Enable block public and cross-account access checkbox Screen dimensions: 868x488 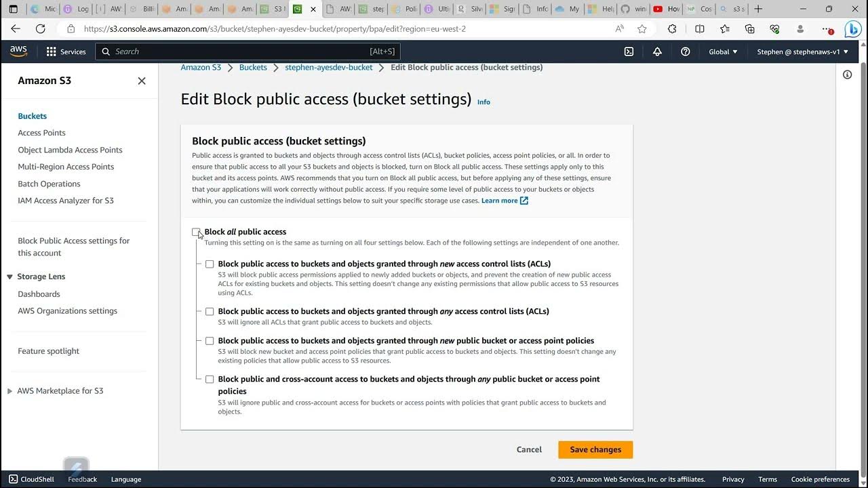[x=210, y=380]
